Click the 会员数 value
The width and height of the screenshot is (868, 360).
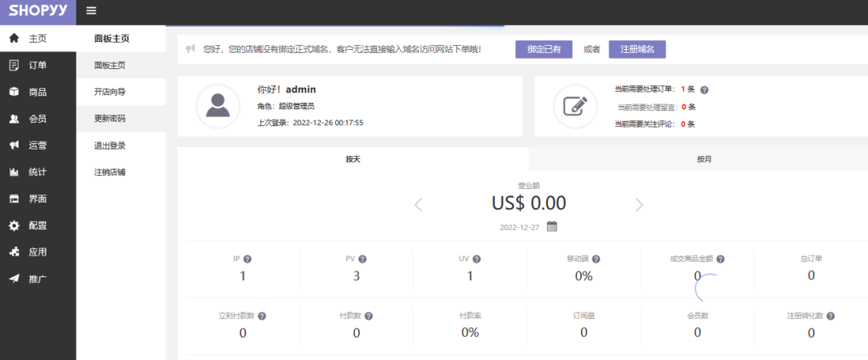pos(698,333)
